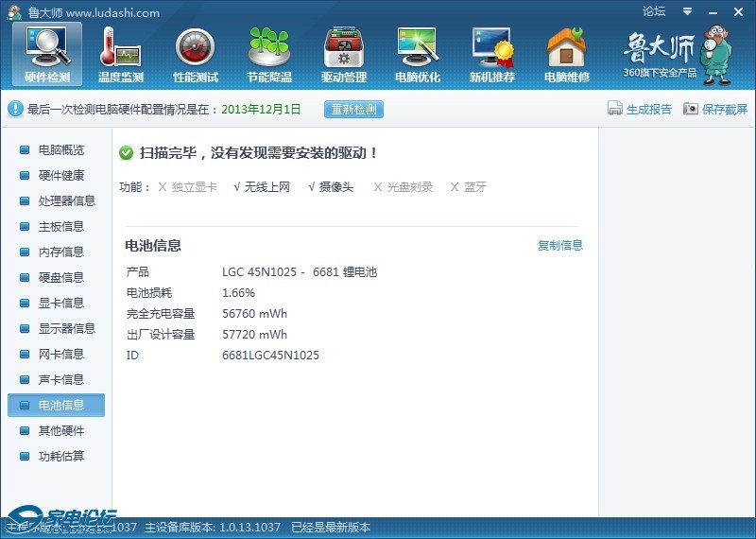
Task: Click the 重新检测 re-detect button
Action: tap(353, 110)
